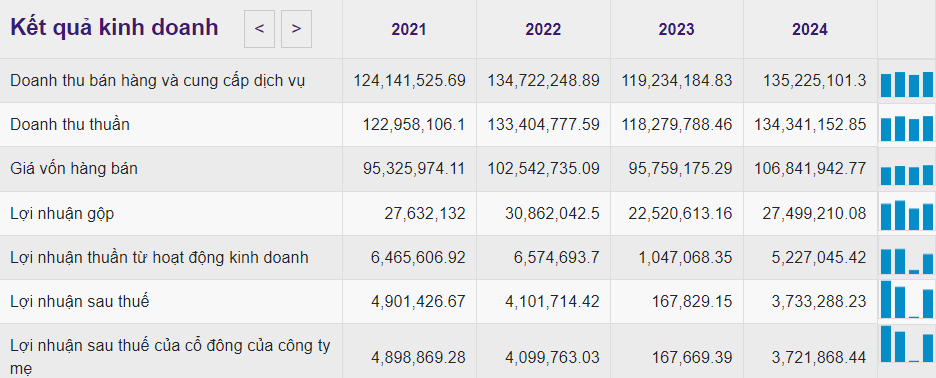Select the 2022 column header
This screenshot has height=378, width=936.
pyautogui.click(x=543, y=29)
